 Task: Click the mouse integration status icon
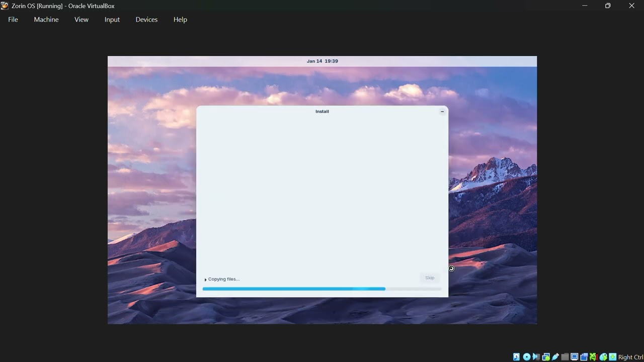603,357
